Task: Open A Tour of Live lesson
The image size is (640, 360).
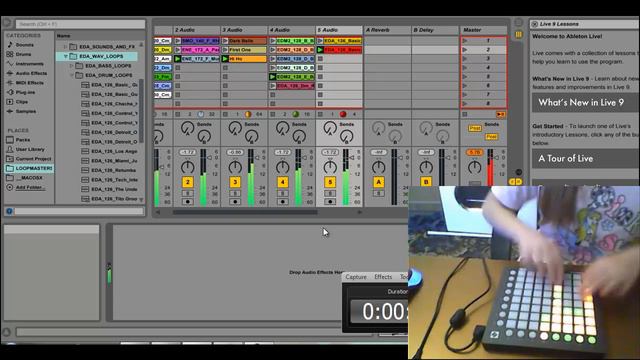Action: click(585, 158)
